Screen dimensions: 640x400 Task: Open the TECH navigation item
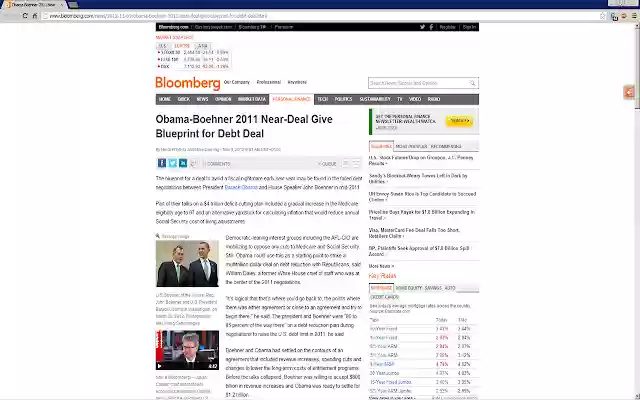coord(322,99)
